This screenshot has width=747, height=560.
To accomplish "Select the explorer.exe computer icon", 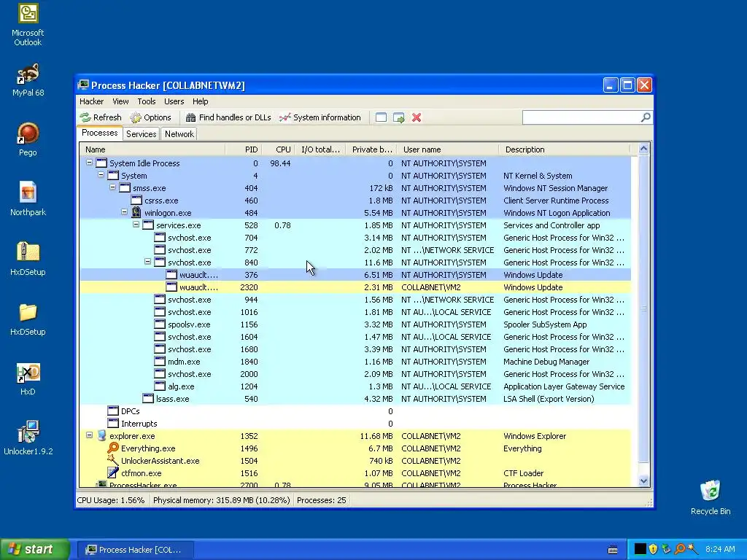I will coord(101,436).
